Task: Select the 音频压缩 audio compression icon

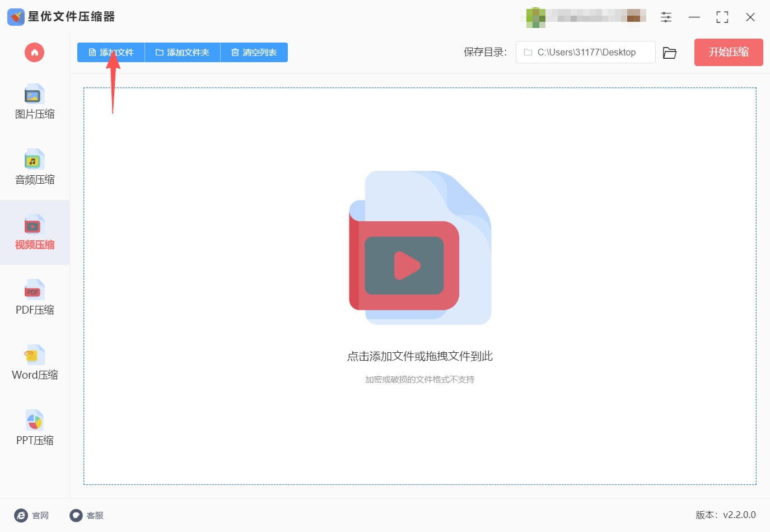Action: tap(34, 160)
